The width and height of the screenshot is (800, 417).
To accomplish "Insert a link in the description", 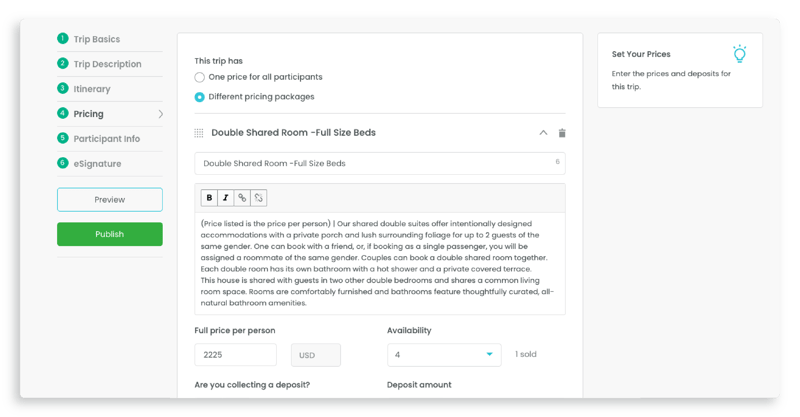I will tap(242, 198).
